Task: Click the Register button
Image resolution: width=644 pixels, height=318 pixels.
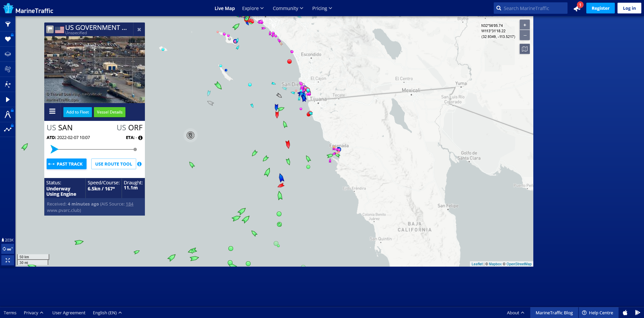Action: pos(600,8)
